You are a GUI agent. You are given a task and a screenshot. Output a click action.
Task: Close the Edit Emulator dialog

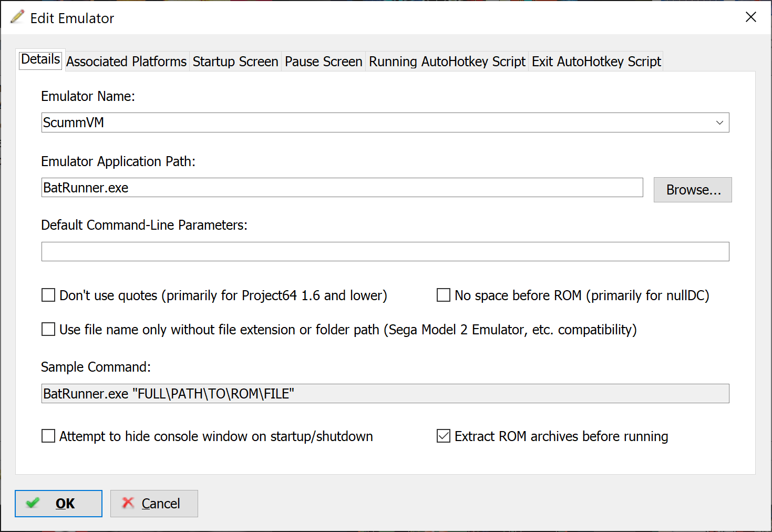[751, 17]
